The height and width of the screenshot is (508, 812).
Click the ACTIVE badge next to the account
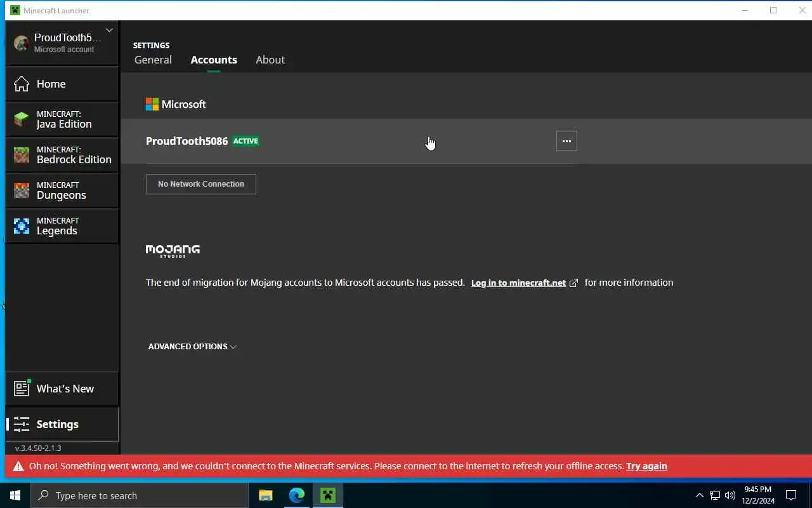click(246, 141)
